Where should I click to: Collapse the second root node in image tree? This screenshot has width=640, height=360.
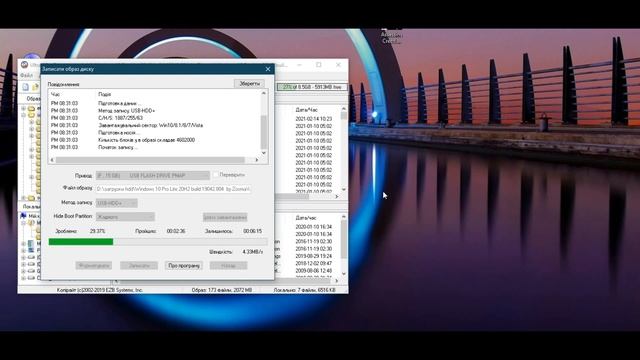[23, 116]
